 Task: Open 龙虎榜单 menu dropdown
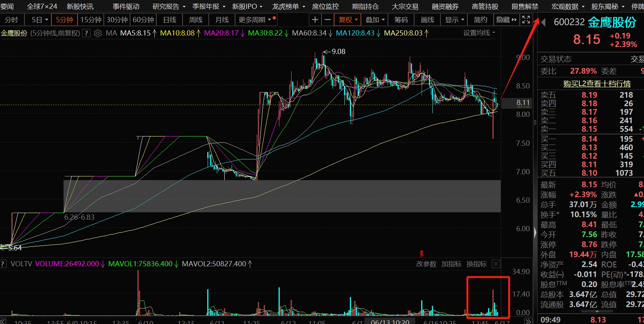pyautogui.click(x=289, y=7)
